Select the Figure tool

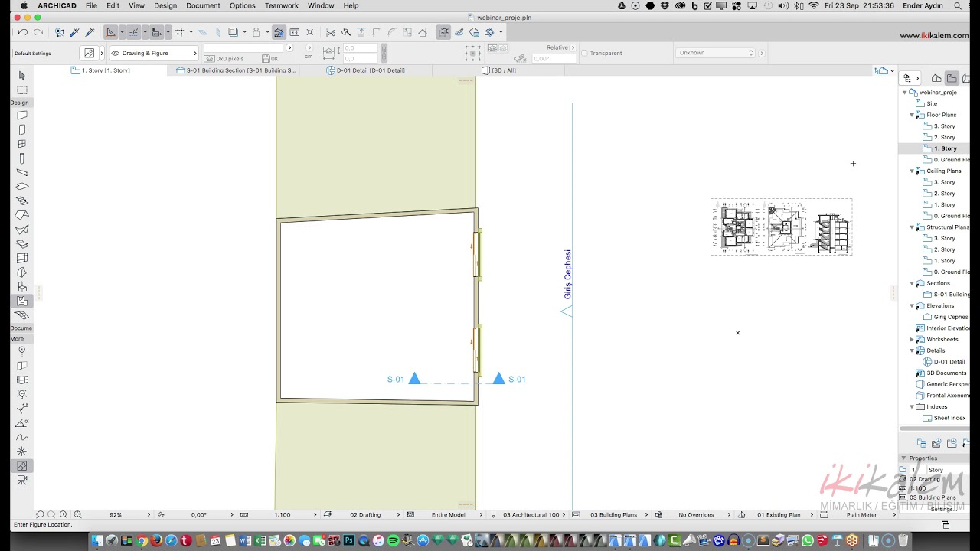click(x=21, y=466)
